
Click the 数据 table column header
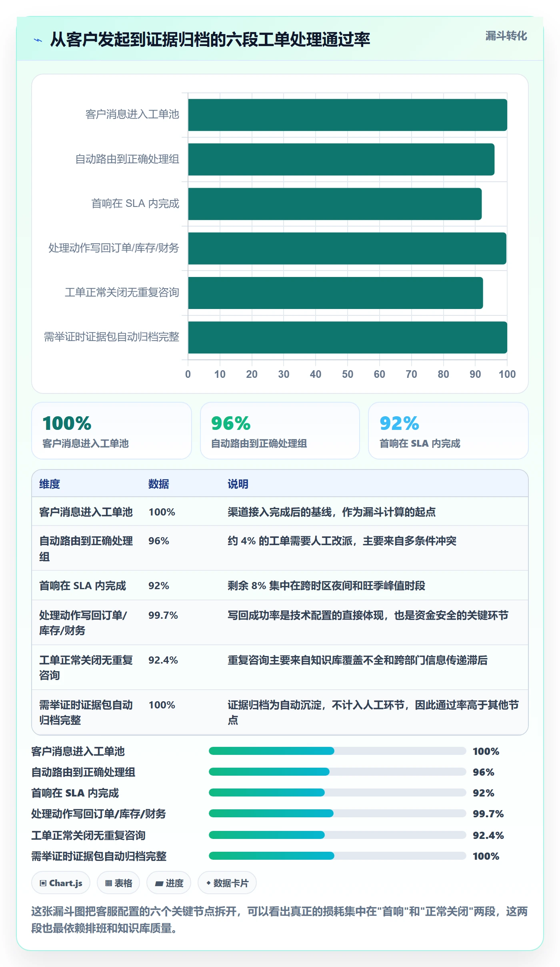pyautogui.click(x=159, y=484)
